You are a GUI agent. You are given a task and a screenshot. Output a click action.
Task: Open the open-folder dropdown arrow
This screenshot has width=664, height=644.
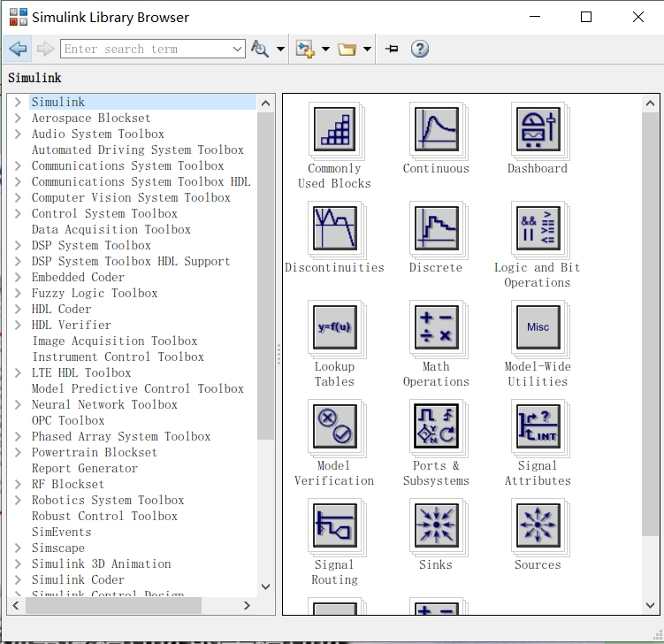[367, 49]
